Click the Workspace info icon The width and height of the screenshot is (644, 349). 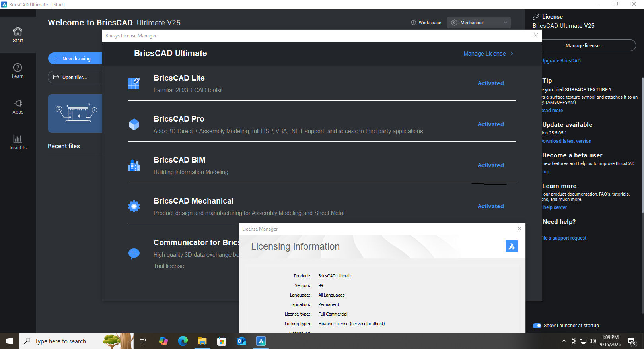pyautogui.click(x=413, y=23)
